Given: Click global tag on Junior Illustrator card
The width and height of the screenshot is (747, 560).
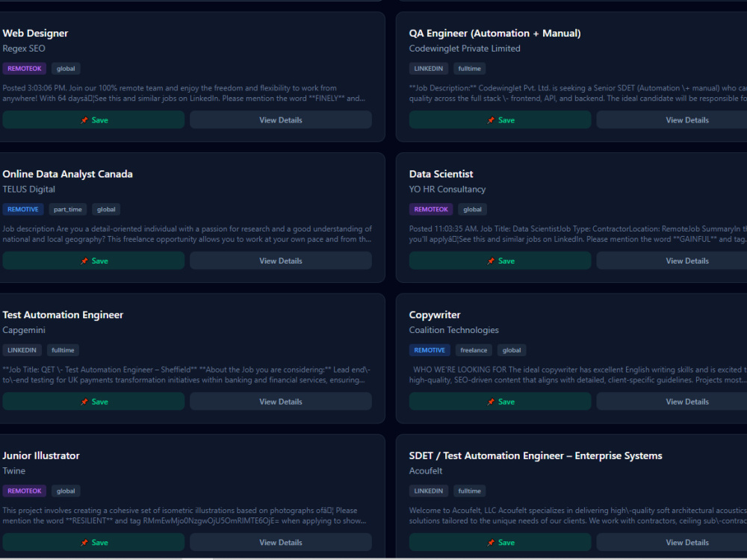Looking at the screenshot, I should [66, 491].
